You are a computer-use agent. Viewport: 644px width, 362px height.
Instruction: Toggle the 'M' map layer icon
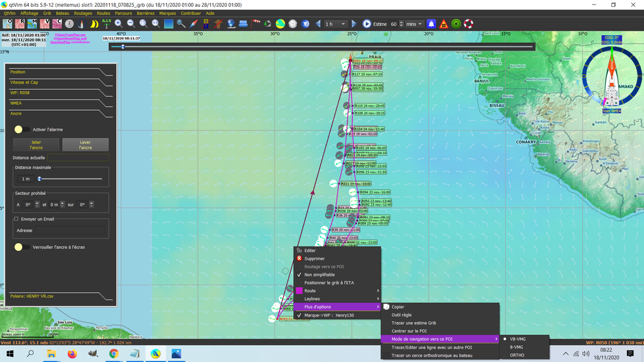pyautogui.click(x=32, y=24)
